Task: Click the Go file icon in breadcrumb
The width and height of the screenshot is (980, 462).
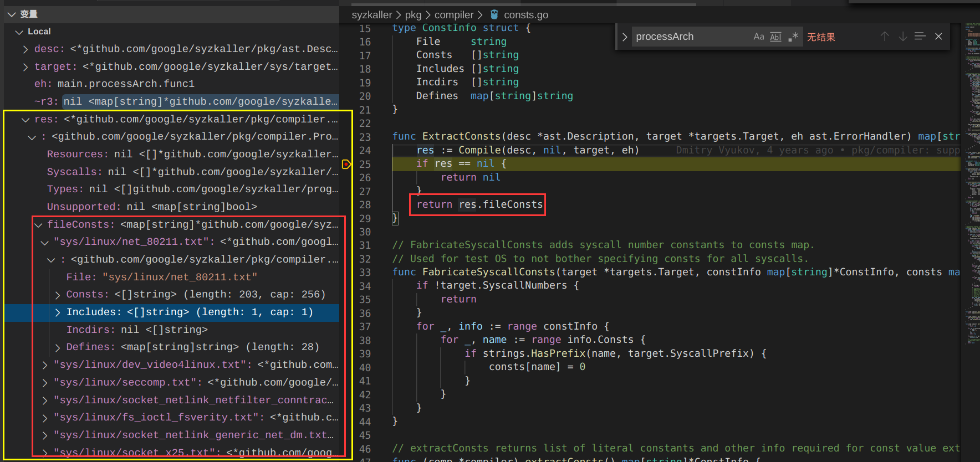Action: [494, 15]
